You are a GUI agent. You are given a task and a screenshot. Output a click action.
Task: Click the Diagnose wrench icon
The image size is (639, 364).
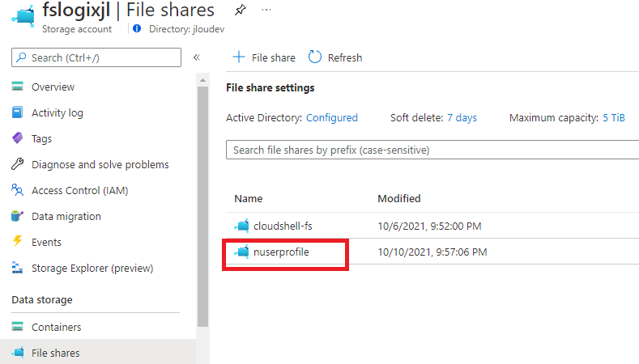pos(18,164)
